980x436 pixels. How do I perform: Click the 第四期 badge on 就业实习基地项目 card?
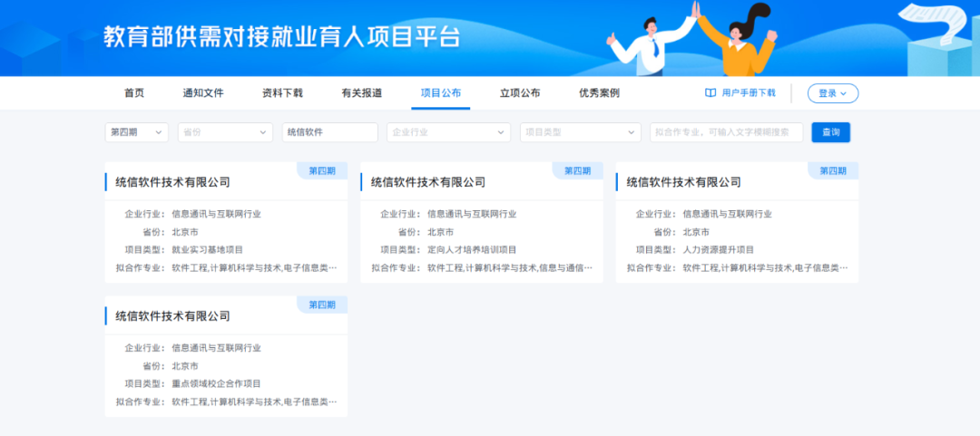pyautogui.click(x=322, y=170)
